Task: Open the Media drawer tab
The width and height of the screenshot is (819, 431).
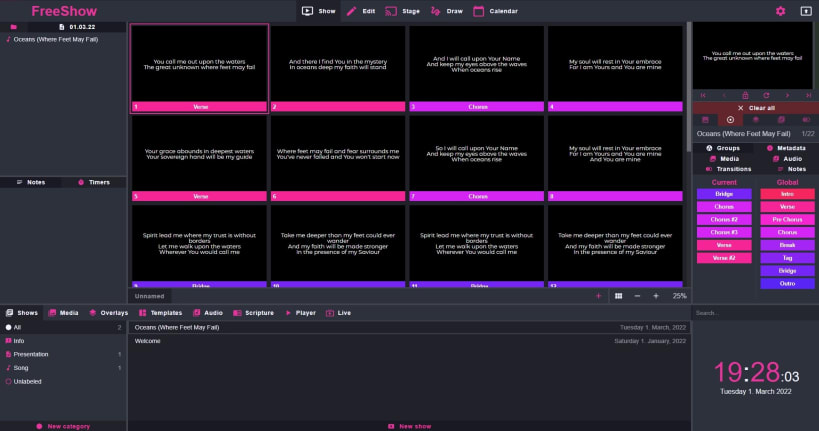Action: coord(63,312)
